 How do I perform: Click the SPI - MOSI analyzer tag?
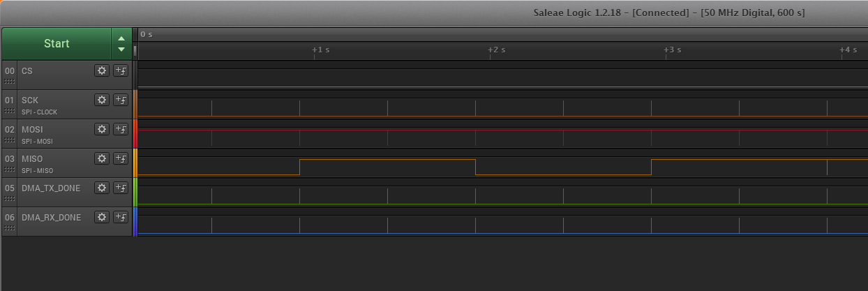pyautogui.click(x=37, y=141)
